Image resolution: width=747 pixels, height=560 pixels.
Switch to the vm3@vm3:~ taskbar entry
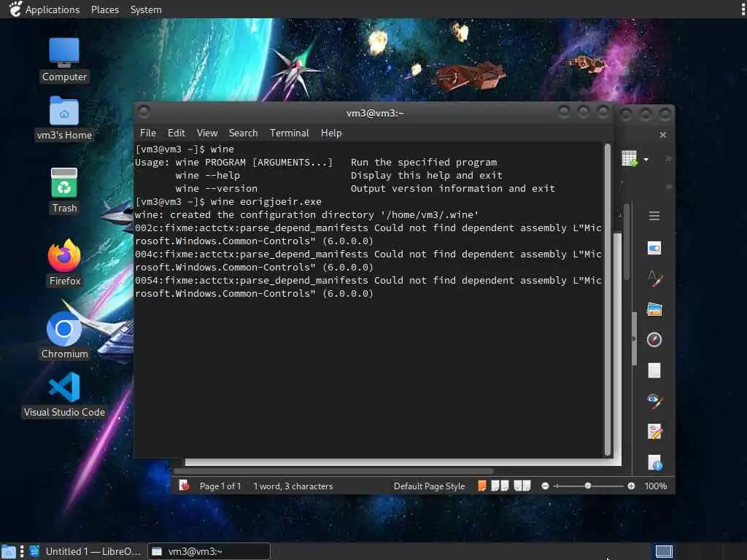pyautogui.click(x=209, y=551)
